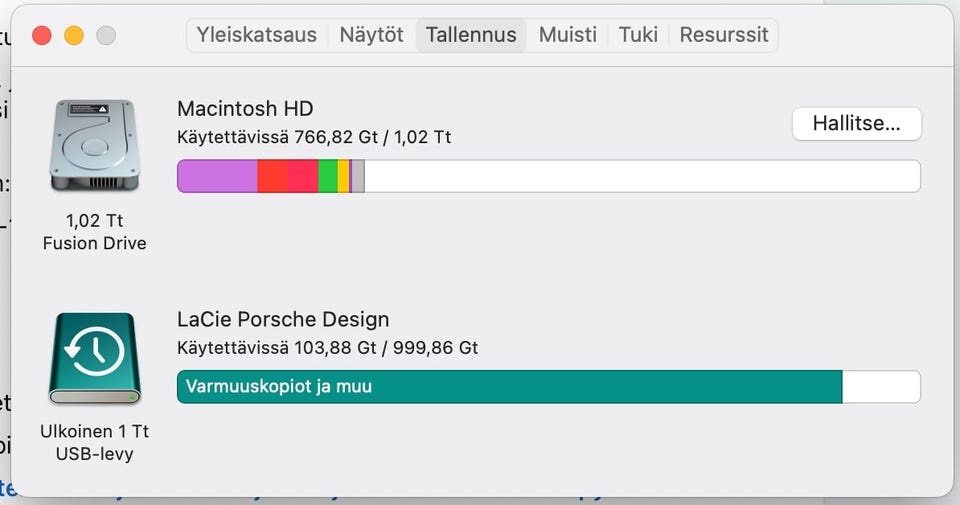Open the Näytöt tab
Viewport: 960px width, 505px height.
coord(371,35)
